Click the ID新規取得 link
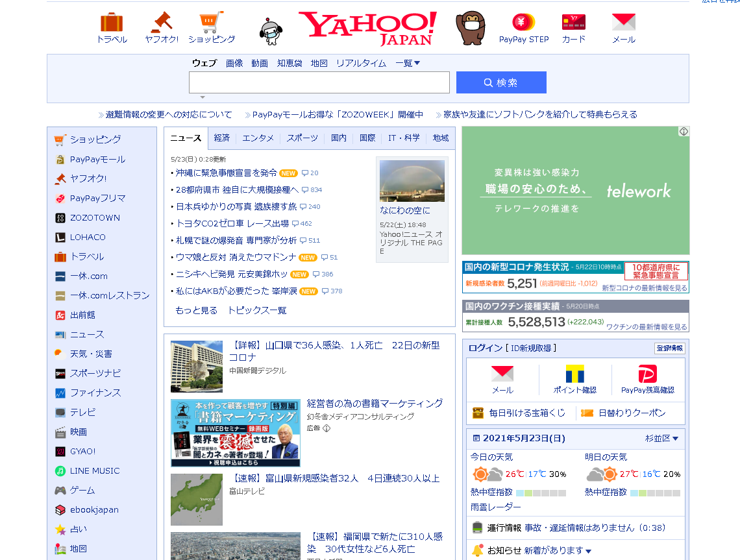 (531, 348)
